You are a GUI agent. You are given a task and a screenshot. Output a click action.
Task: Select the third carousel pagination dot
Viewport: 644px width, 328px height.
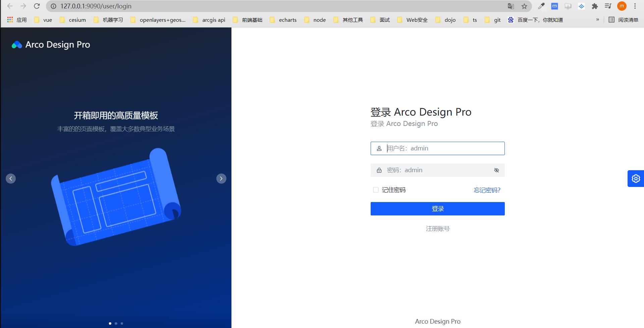122,323
